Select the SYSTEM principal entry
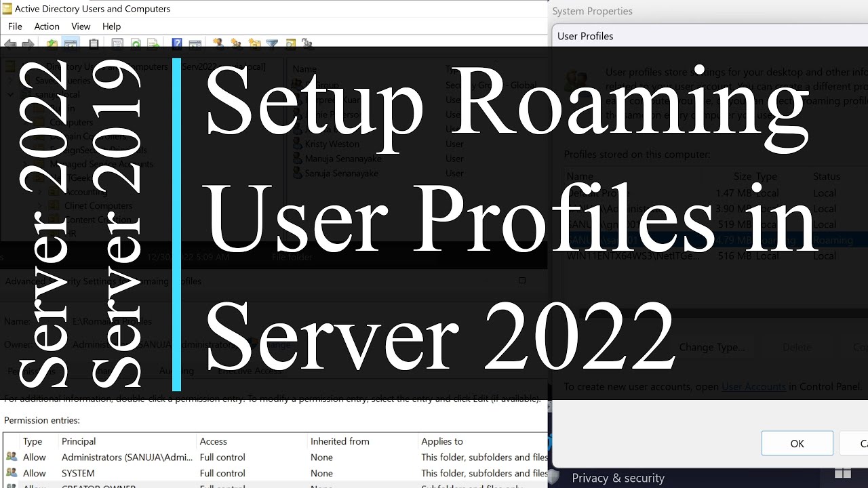 (78, 473)
